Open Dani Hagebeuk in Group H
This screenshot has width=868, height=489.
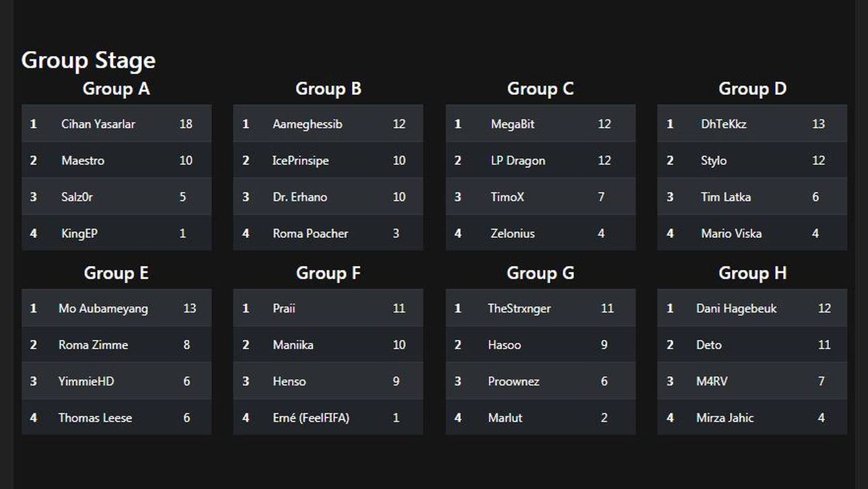coord(736,308)
